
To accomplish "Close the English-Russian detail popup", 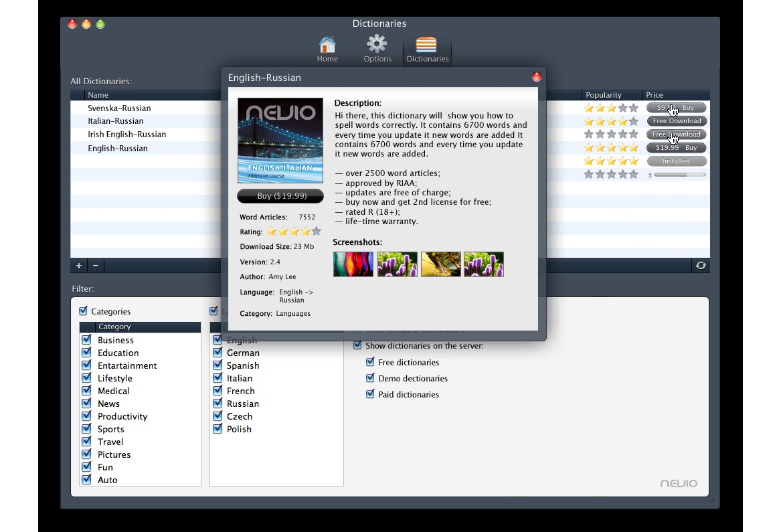I will pyautogui.click(x=537, y=76).
